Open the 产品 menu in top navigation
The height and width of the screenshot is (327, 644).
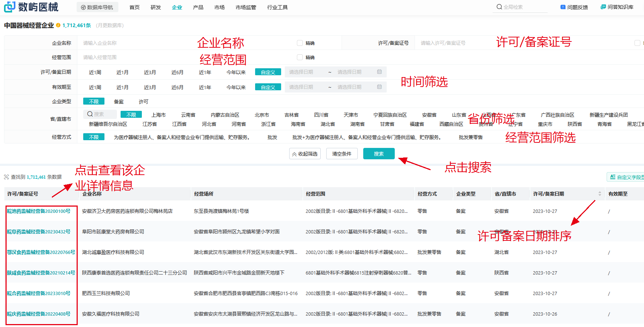[x=198, y=7]
